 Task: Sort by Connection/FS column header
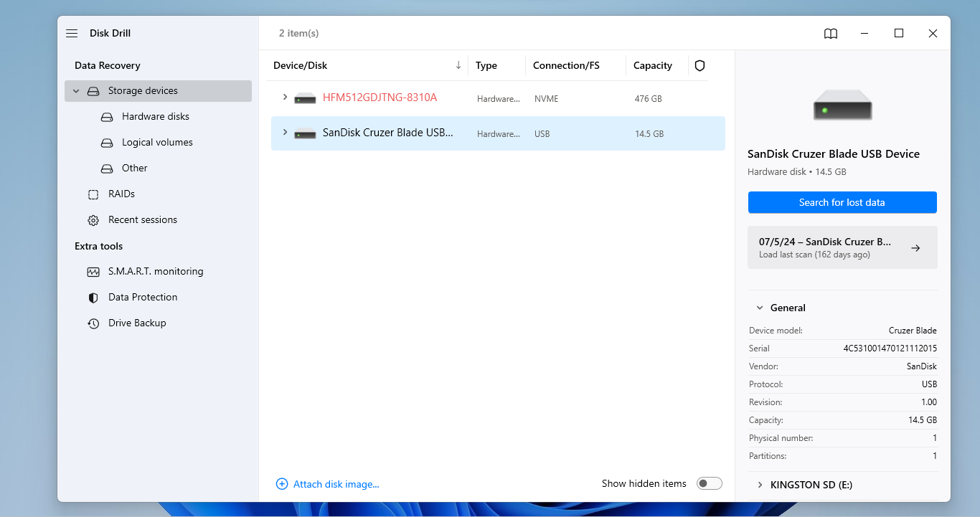click(x=566, y=65)
